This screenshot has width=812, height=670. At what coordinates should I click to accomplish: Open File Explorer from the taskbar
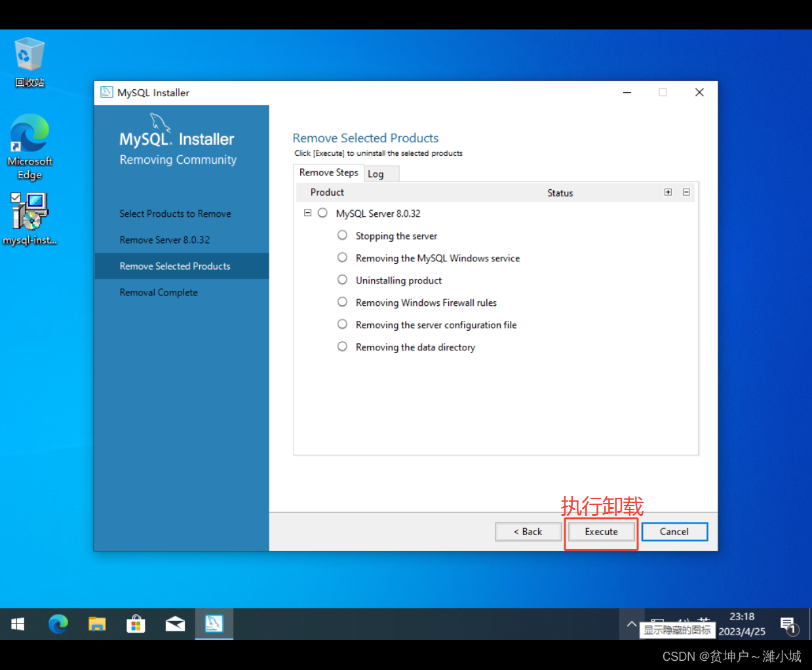[97, 624]
